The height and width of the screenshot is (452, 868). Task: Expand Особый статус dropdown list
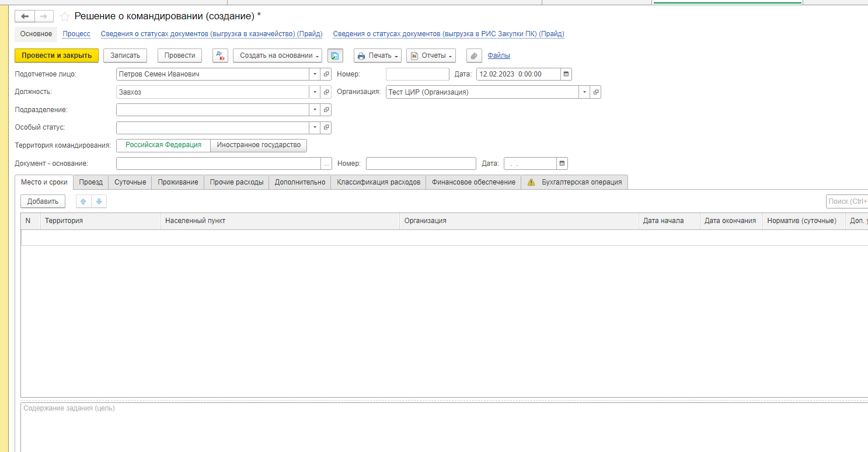[315, 127]
